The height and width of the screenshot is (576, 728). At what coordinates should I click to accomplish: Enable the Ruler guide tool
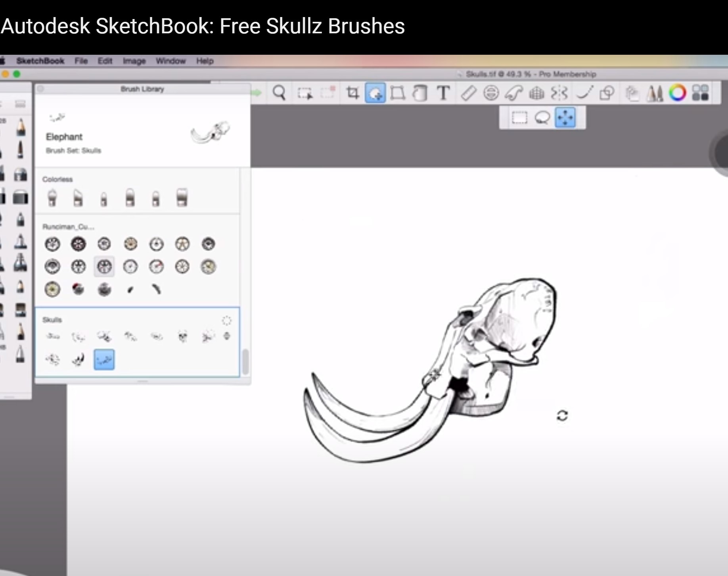click(x=468, y=94)
